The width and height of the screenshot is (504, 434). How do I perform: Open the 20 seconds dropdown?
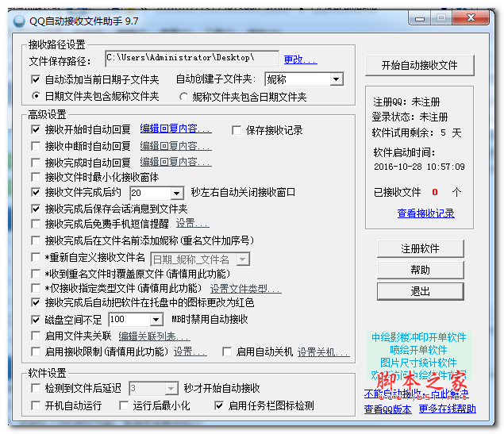tap(156, 193)
